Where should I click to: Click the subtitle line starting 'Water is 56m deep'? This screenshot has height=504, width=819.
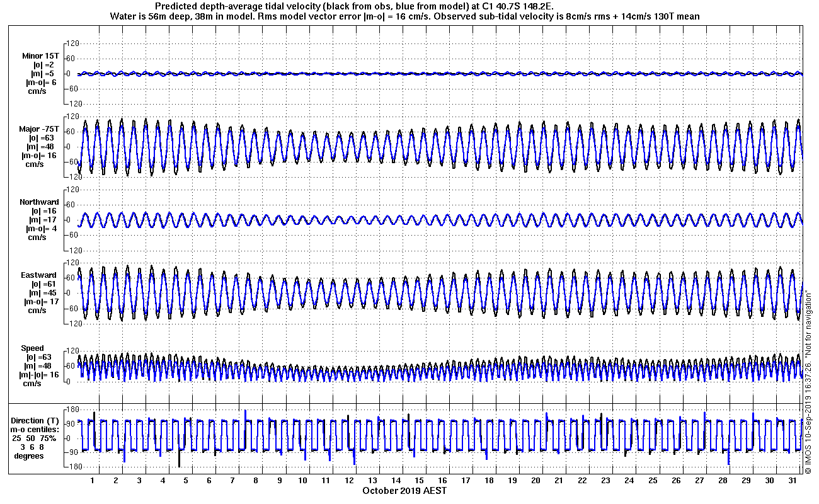(x=406, y=16)
